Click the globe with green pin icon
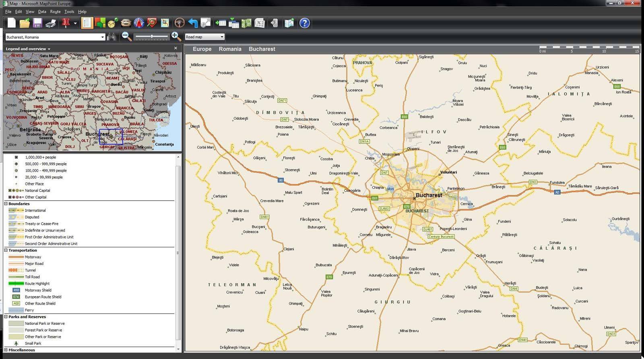This screenshot has height=359, width=644. click(113, 23)
